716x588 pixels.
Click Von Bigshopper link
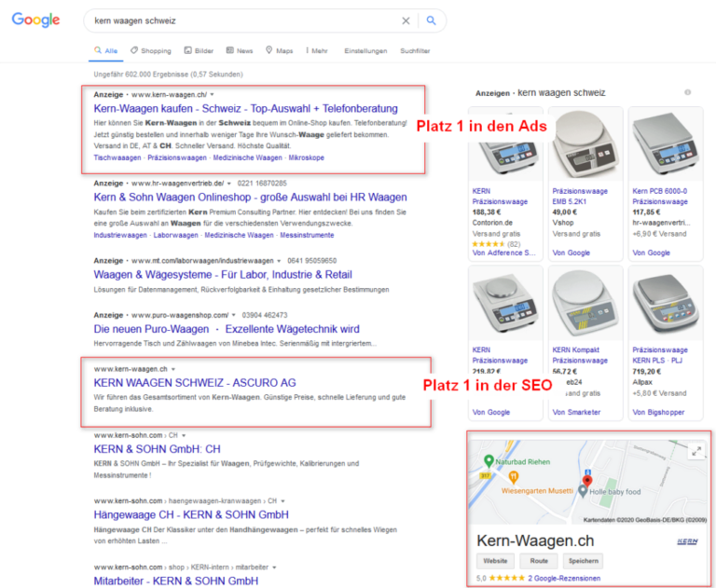(658, 412)
